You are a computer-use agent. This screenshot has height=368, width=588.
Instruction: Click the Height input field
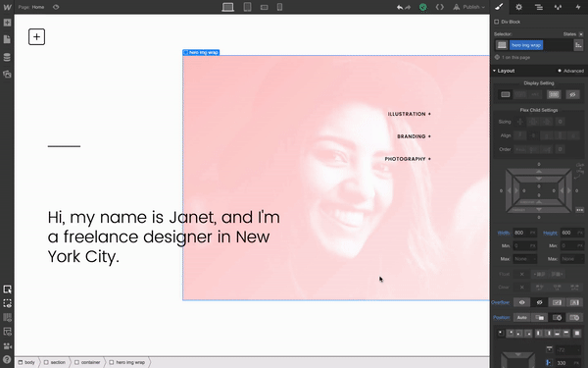(572, 233)
